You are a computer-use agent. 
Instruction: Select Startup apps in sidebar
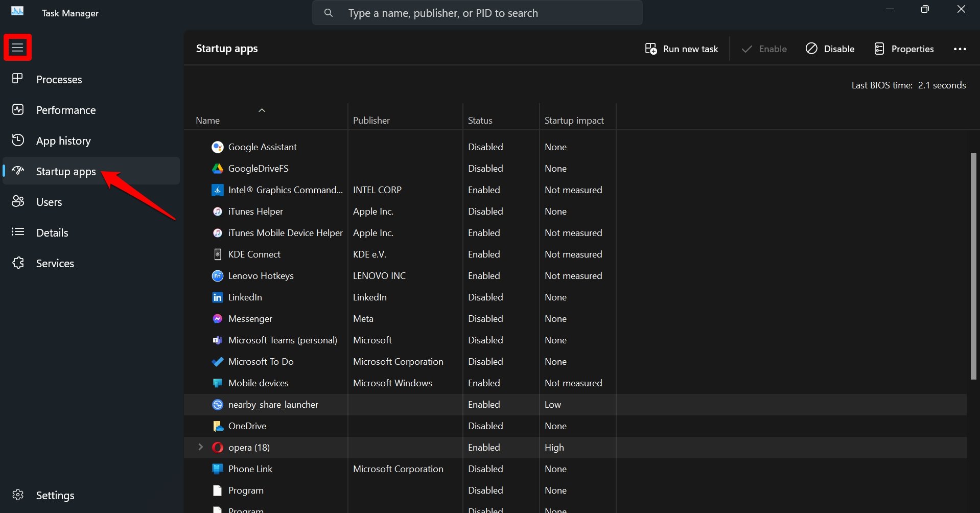[91, 171]
